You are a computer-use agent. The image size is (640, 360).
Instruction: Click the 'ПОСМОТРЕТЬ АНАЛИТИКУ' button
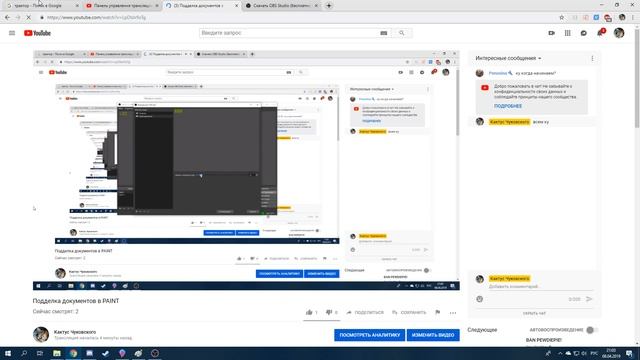[x=369, y=335]
